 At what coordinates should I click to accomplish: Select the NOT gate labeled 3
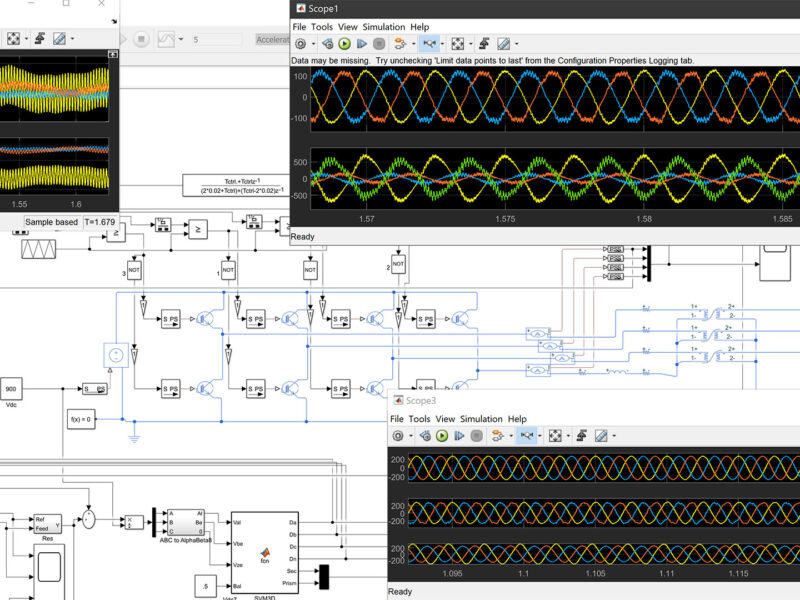coord(134,270)
